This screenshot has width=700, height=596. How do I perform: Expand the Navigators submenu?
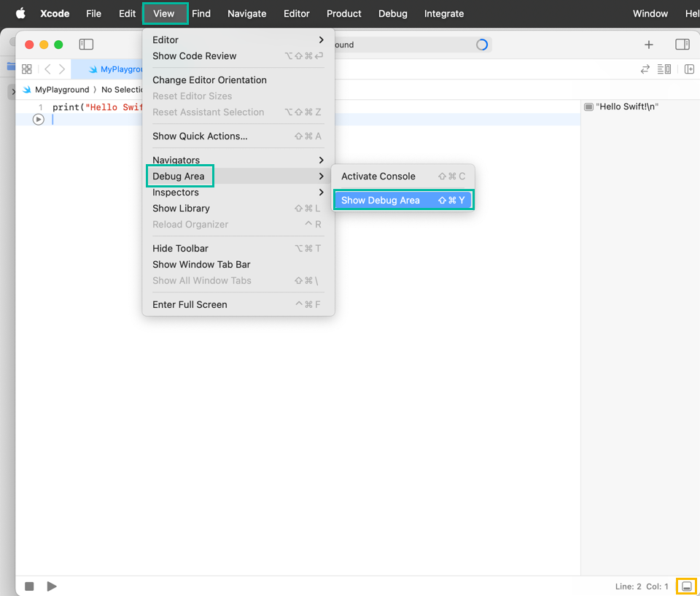[238, 160]
